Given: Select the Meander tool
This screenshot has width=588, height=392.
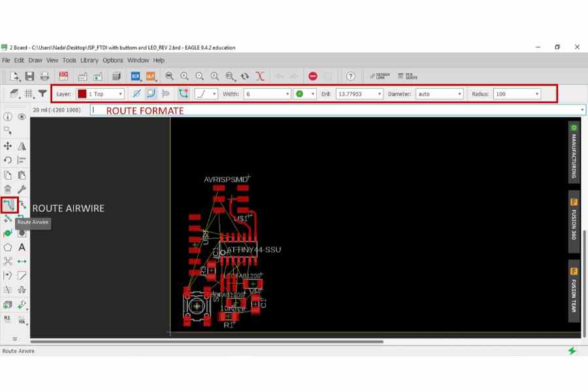Looking at the screenshot, I should tap(22, 290).
